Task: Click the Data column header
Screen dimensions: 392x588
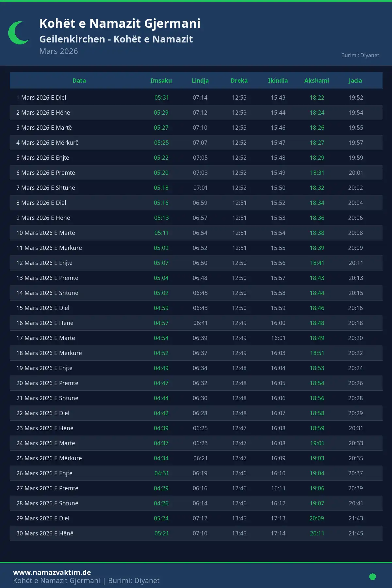Action: tap(79, 81)
